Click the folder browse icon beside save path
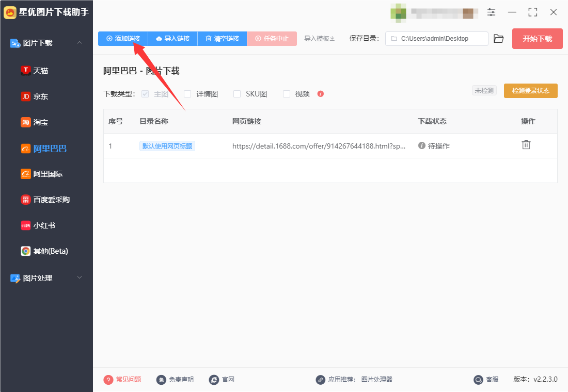This screenshot has width=568, height=392. (x=498, y=39)
